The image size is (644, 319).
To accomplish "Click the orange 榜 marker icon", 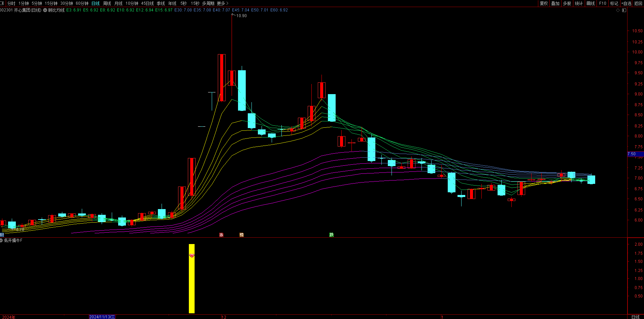I will pyautogui.click(x=241, y=235).
